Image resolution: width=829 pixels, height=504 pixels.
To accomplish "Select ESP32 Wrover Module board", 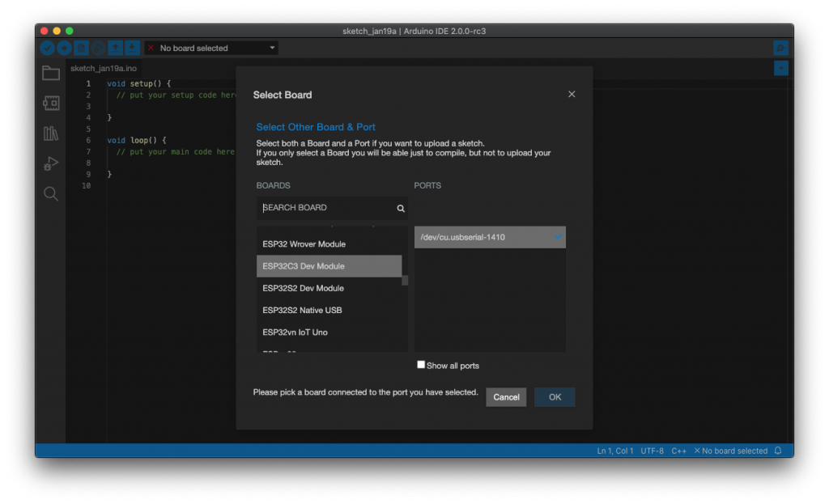I will (x=329, y=244).
